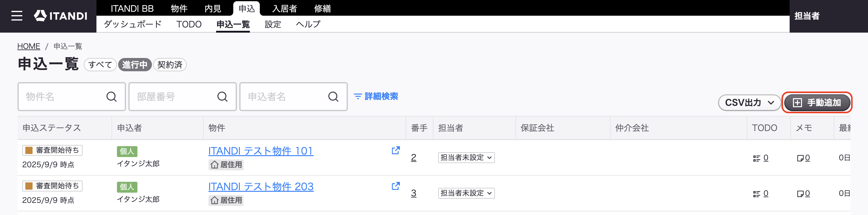
Task: Click search icon in 申込者名 field
Action: tap(333, 97)
